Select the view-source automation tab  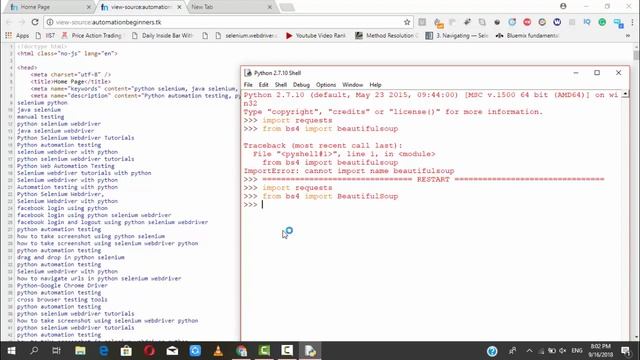pyautogui.click(x=141, y=7)
